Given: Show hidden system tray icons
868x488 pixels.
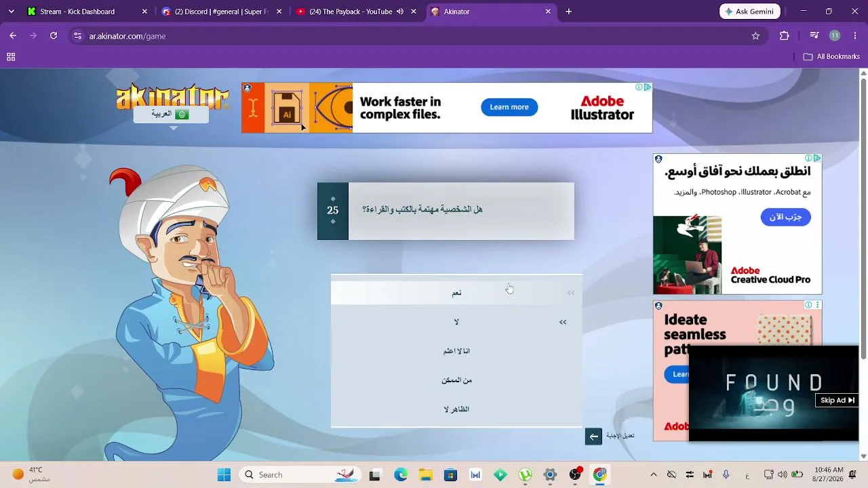Looking at the screenshot, I should [x=653, y=475].
